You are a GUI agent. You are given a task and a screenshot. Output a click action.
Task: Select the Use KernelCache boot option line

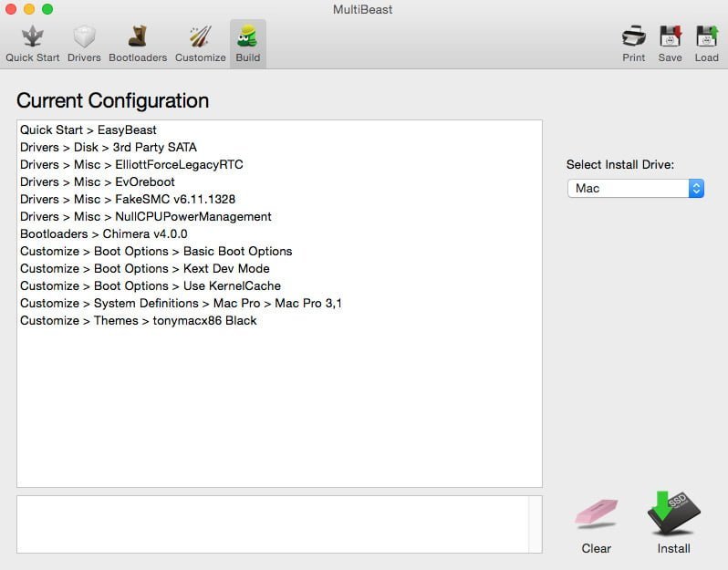coord(151,285)
